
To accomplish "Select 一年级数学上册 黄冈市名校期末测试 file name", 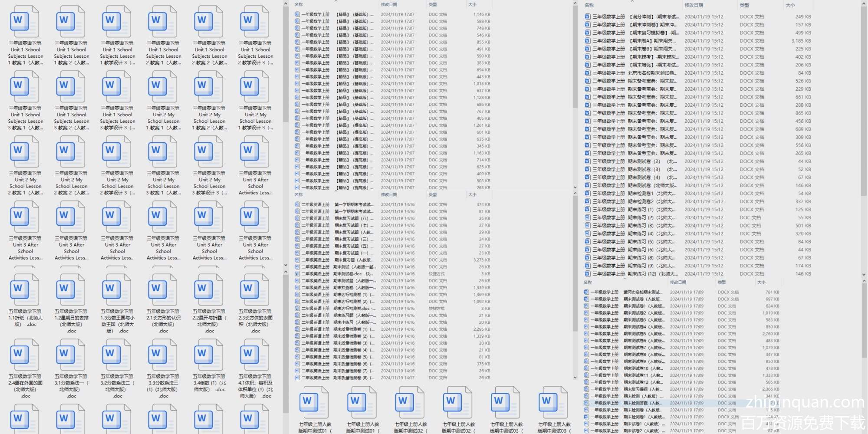I will click(x=627, y=292).
